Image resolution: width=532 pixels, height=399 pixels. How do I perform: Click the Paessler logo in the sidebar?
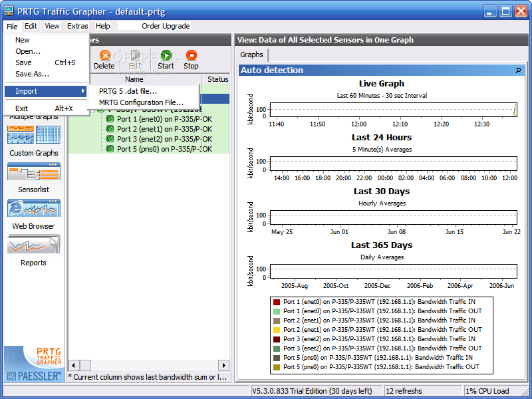[x=34, y=376]
